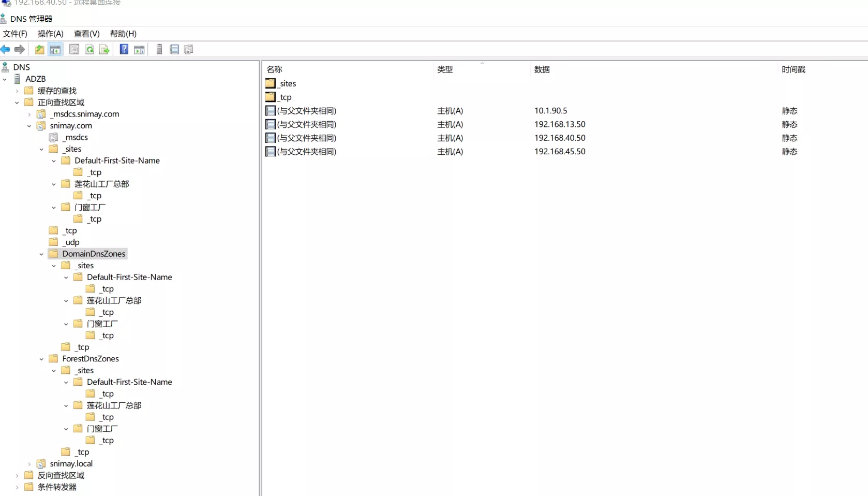Click the Up One Level folder icon
Image resolution: width=868 pixels, height=496 pixels.
pos(39,50)
